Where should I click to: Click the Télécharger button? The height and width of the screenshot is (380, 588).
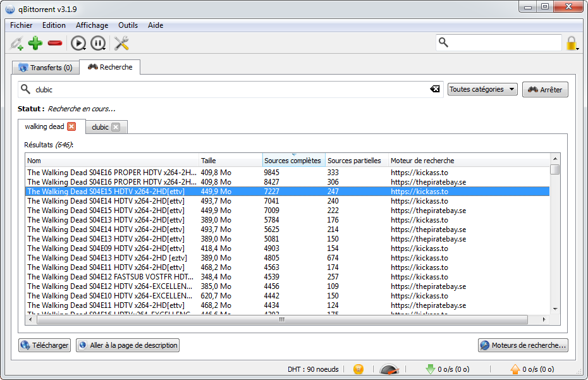pyautogui.click(x=45, y=345)
